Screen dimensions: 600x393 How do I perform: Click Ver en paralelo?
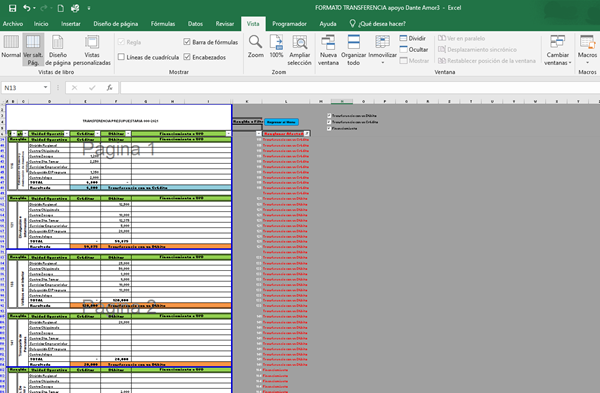pos(461,38)
